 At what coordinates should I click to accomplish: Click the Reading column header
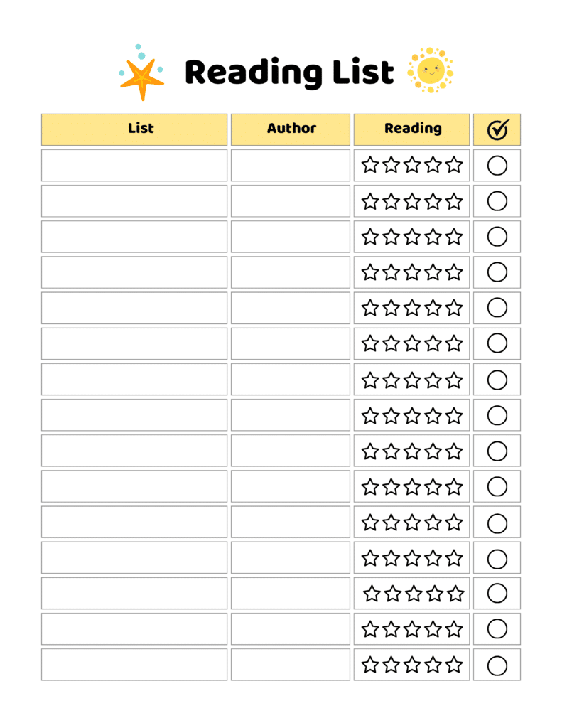[411, 129]
